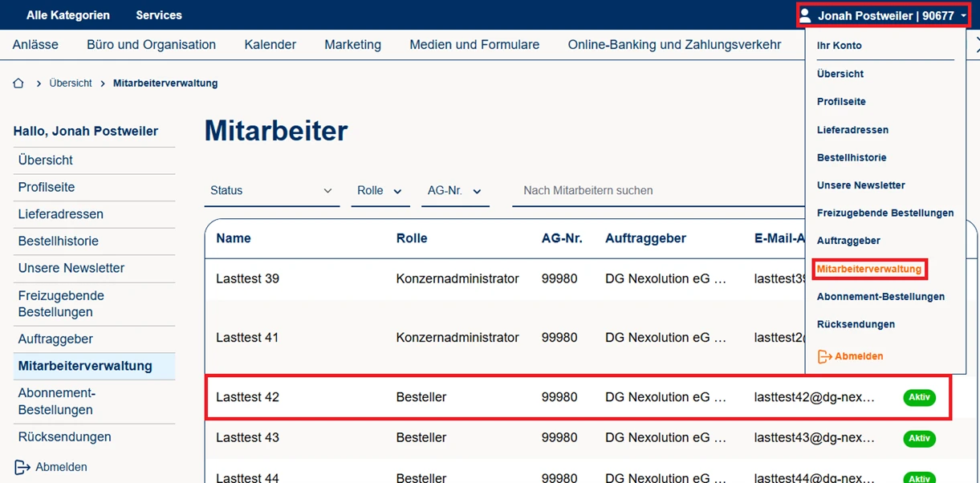This screenshot has width=980, height=483.
Task: Open the Marketing category tab
Action: pos(352,45)
